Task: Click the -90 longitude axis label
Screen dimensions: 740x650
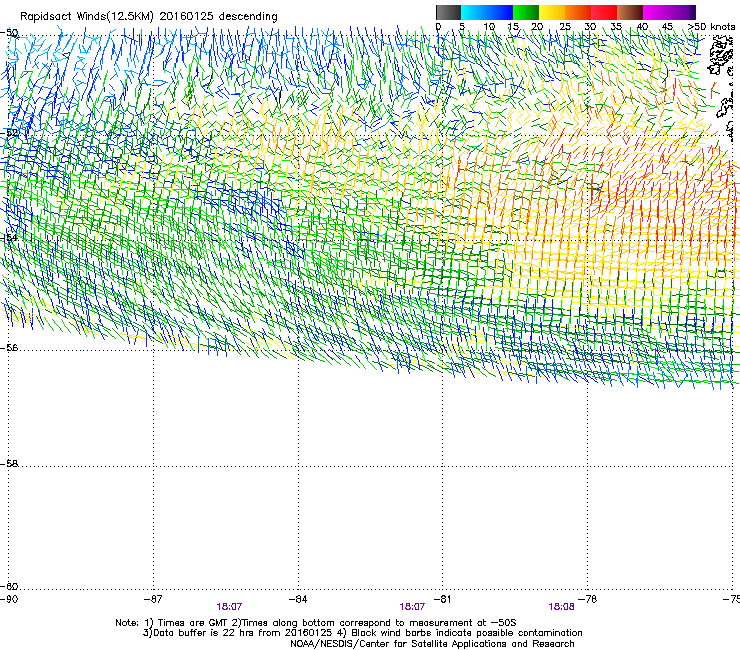Action: click(x=9, y=599)
